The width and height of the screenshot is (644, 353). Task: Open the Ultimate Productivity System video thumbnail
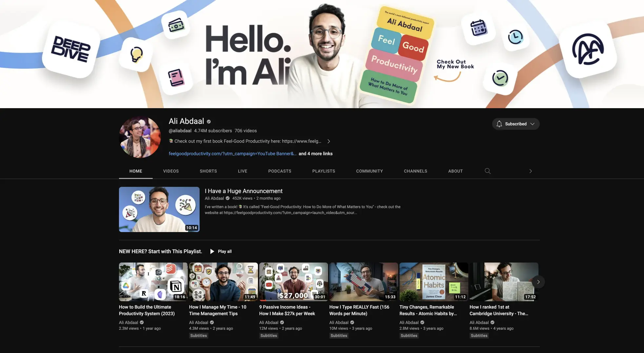click(x=153, y=282)
